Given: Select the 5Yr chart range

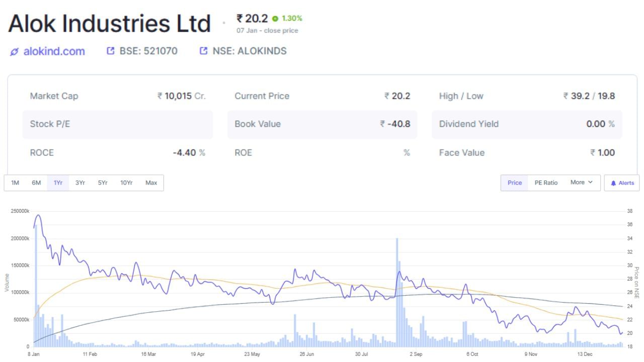Looking at the screenshot, I should tap(102, 183).
